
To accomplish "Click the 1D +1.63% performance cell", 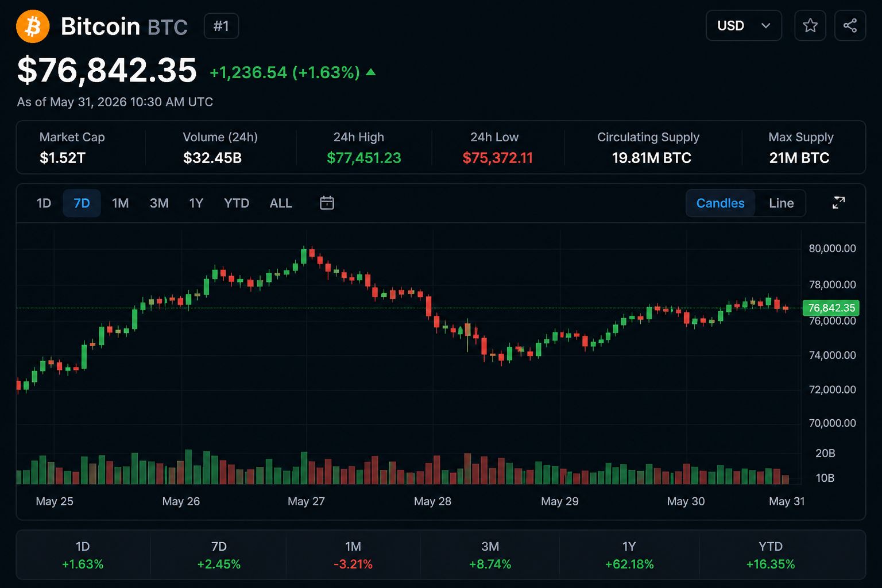I will click(x=83, y=555).
